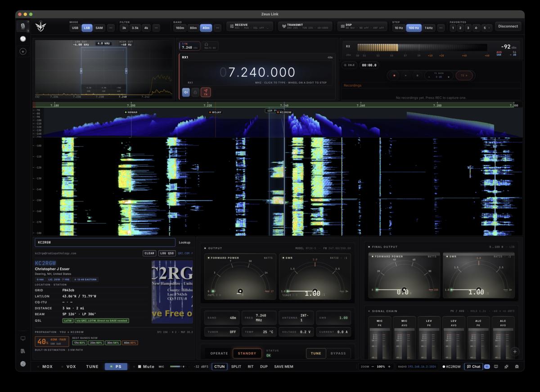Switch amplifier to OPERATE

[219, 353]
